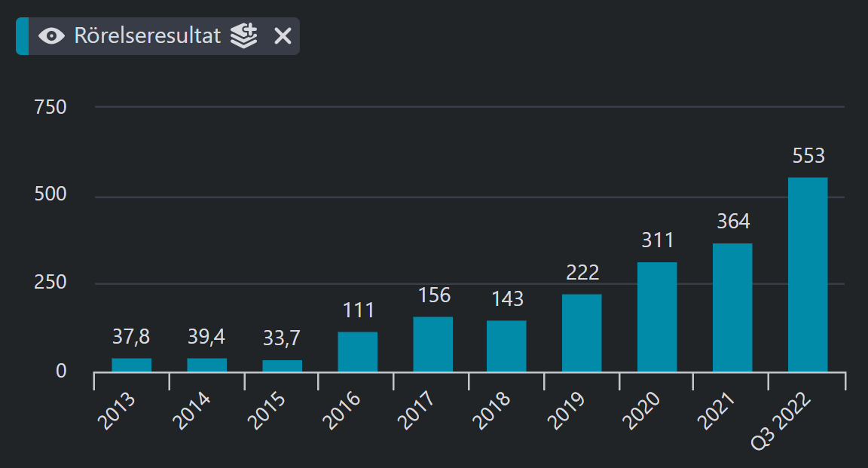Viewport: 868px width, 468px height.
Task: Click the 2016 x-axis label
Action: point(341,411)
